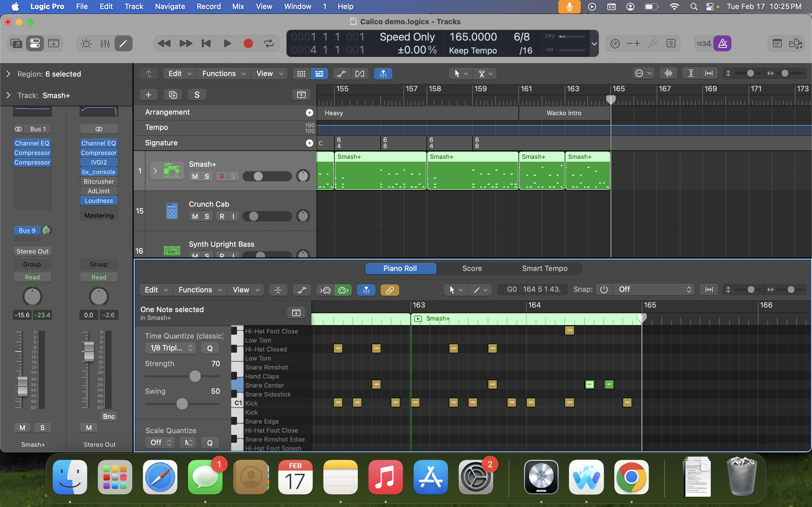The image size is (812, 507).
Task: Mute the Smash+ track
Action: (x=195, y=176)
